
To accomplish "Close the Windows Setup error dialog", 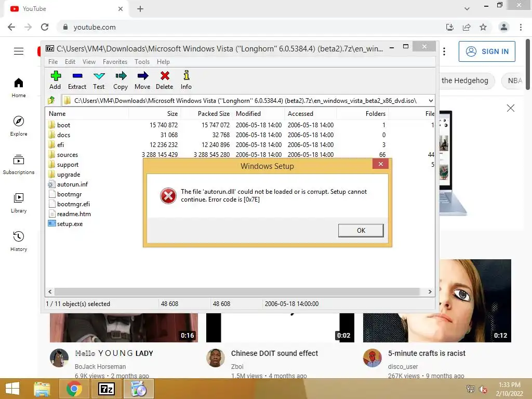I will tap(381, 164).
